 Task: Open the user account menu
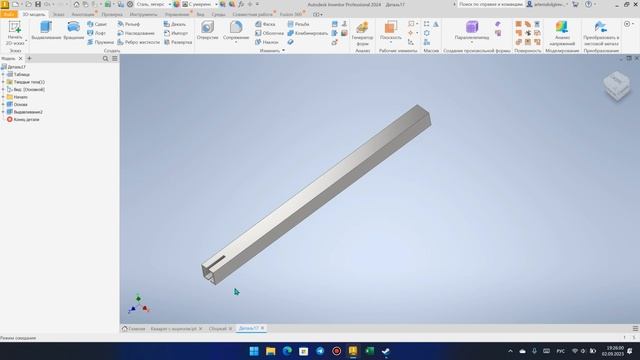[x=547, y=4]
